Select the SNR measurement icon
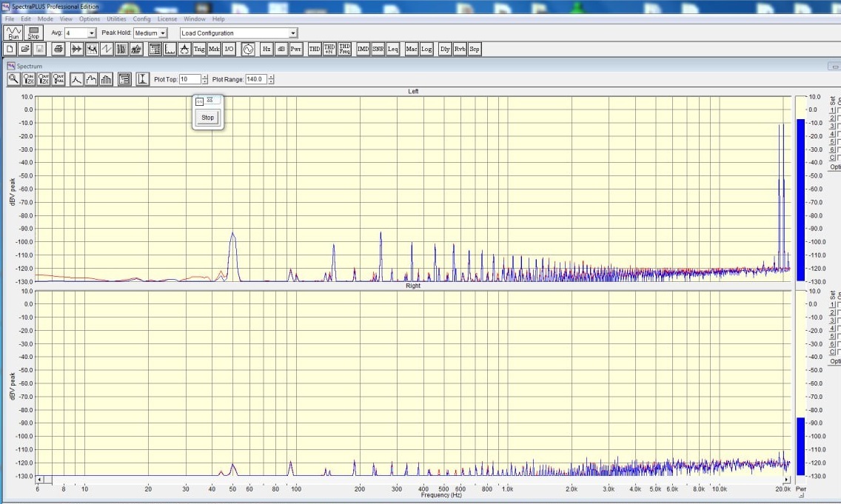 378,50
